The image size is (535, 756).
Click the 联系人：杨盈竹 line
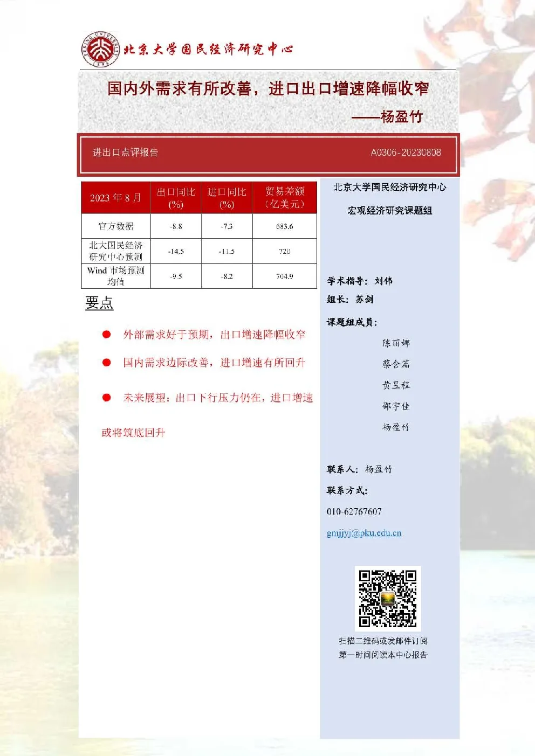coord(360,469)
